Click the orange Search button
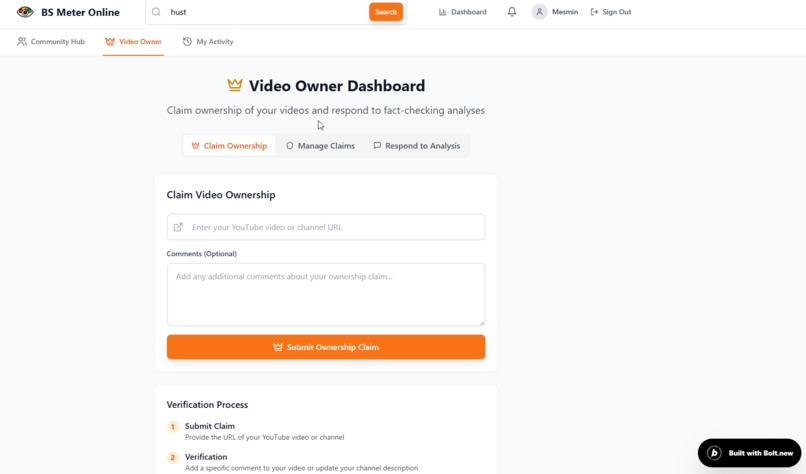This screenshot has height=474, width=806. click(386, 12)
